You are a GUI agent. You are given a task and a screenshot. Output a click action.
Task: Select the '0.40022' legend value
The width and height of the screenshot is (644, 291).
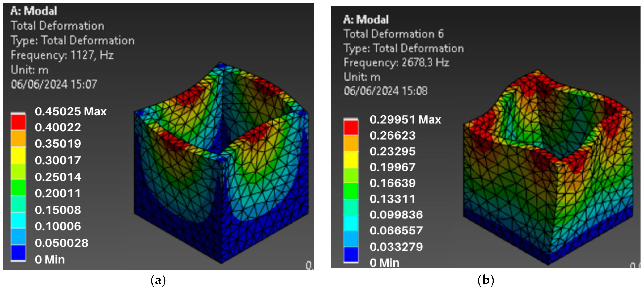coord(58,128)
